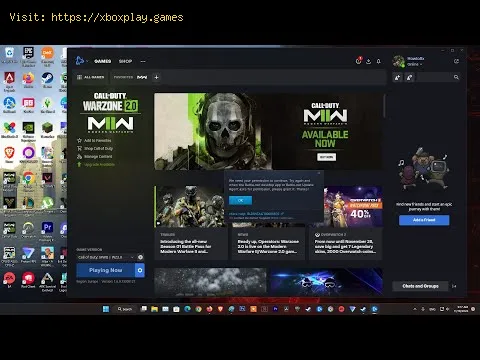Open the snowy clouds promo thumbnail

click(210, 282)
